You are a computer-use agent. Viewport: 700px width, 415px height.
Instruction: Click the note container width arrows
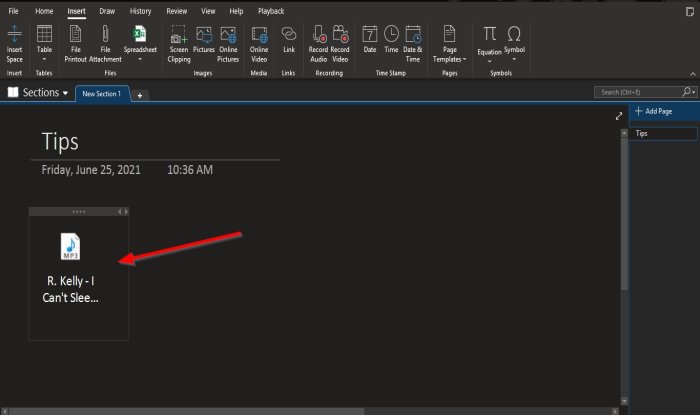click(x=123, y=212)
